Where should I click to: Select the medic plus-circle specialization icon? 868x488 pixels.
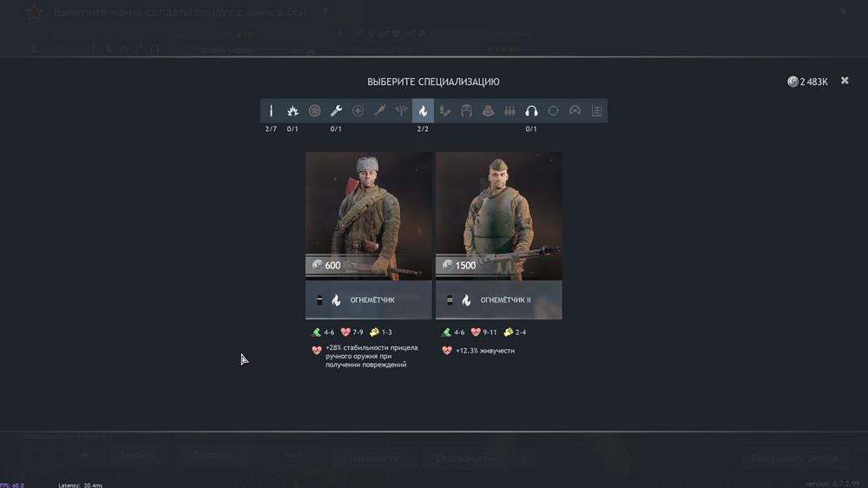tap(358, 111)
